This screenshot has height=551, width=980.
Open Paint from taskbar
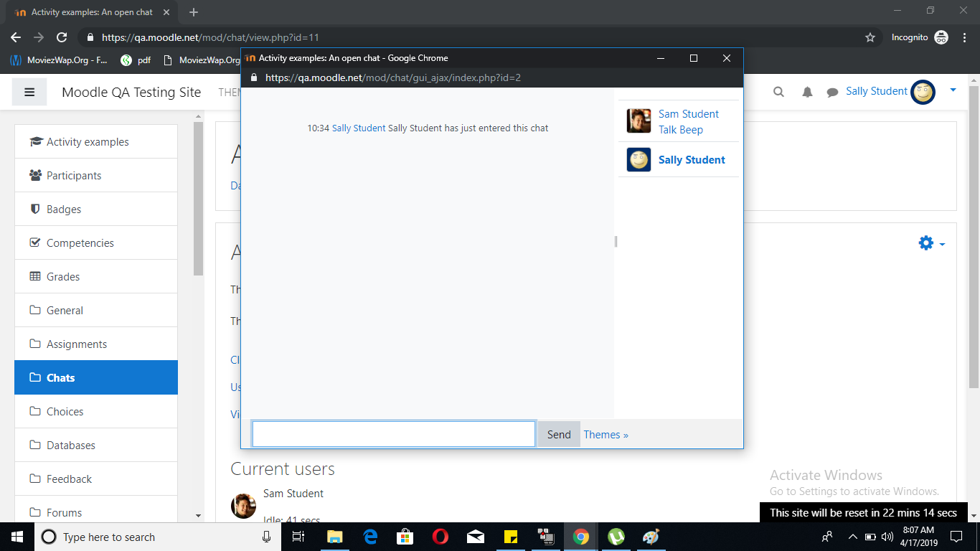(651, 537)
